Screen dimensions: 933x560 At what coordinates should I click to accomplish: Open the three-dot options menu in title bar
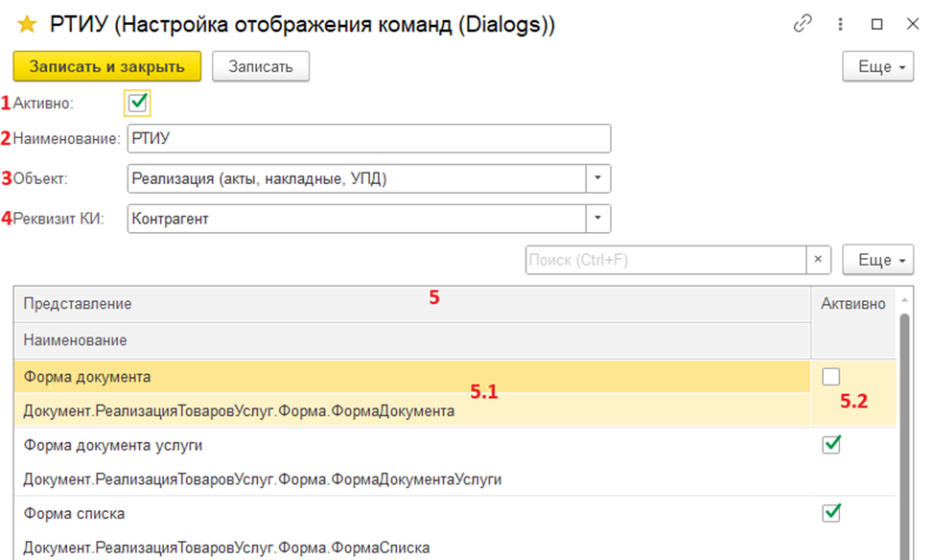(x=840, y=25)
